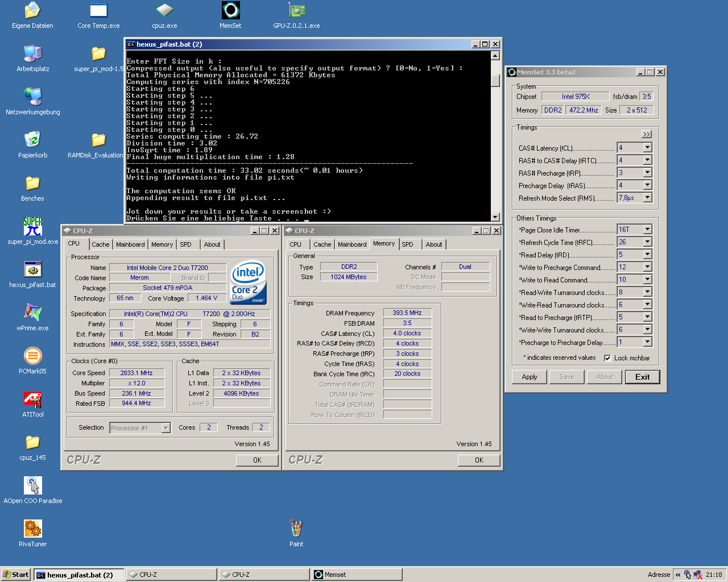Activate Memset taskbar button
Viewport: 728px width, 582px height.
357,575
